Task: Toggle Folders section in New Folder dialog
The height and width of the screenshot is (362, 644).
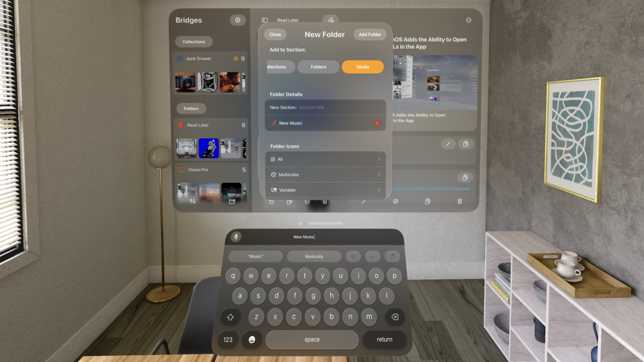Action: [318, 67]
